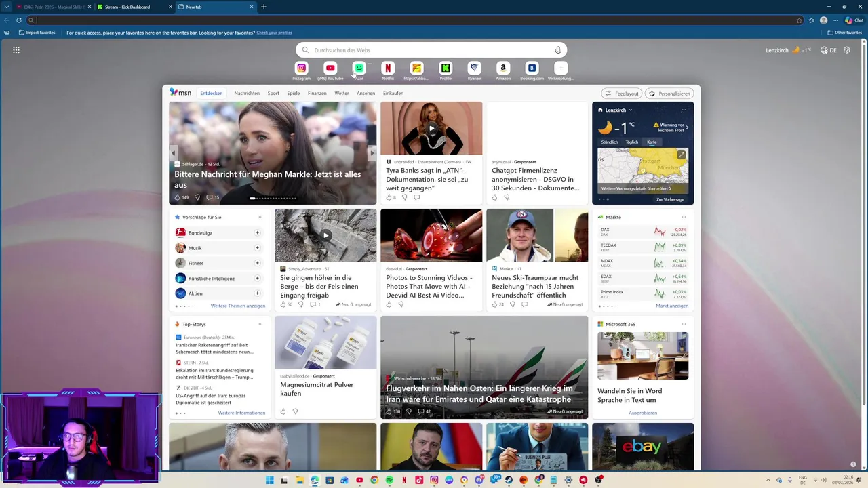Open Vorschläge für Sie options menu

(x=260, y=217)
